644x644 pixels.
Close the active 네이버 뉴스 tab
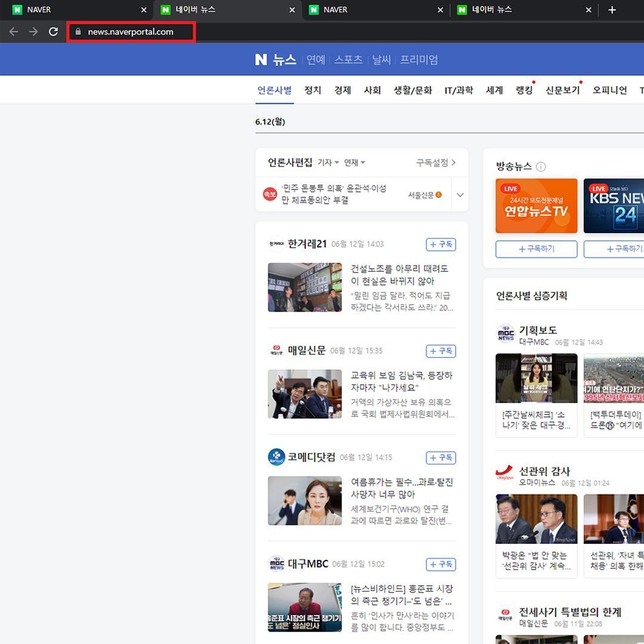(x=292, y=10)
